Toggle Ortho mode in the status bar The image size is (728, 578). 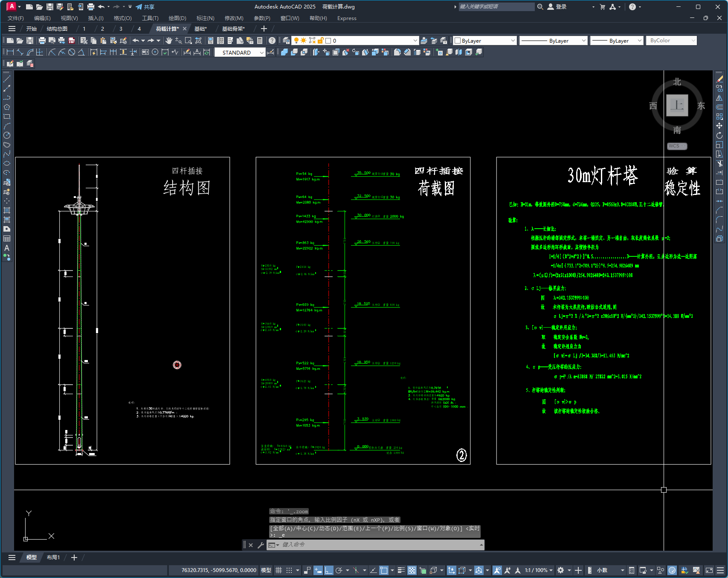pos(329,570)
